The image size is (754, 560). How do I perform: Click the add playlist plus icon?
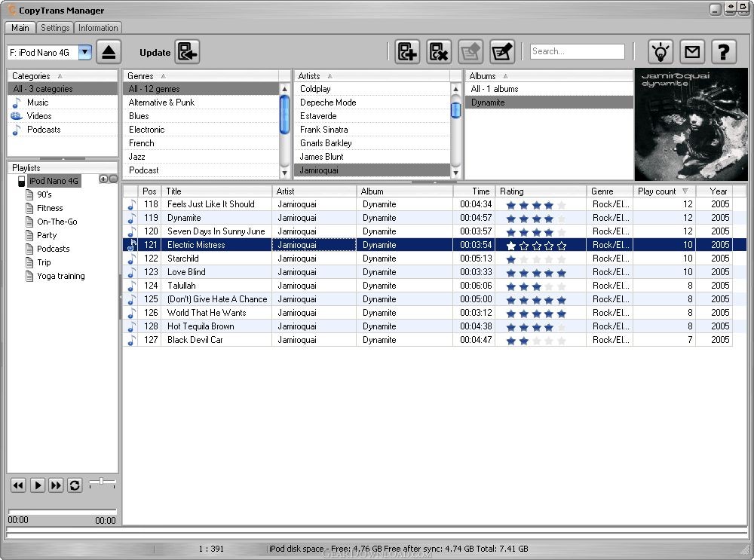click(x=103, y=179)
